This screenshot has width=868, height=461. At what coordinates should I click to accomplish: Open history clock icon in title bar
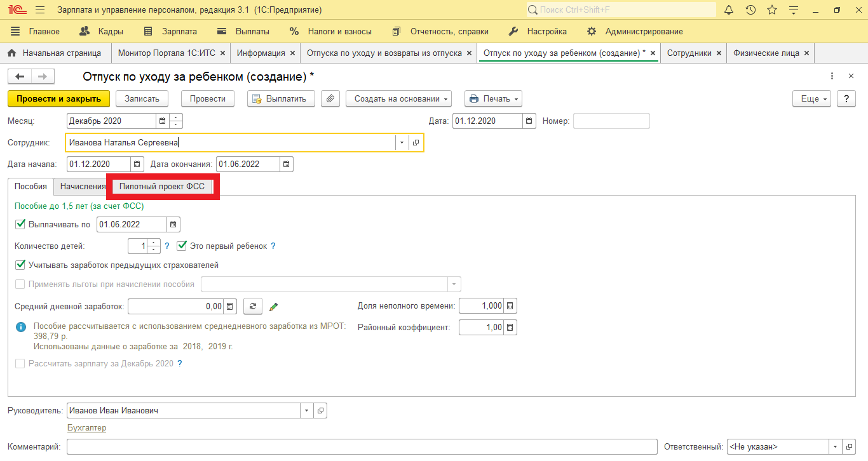[750, 10]
